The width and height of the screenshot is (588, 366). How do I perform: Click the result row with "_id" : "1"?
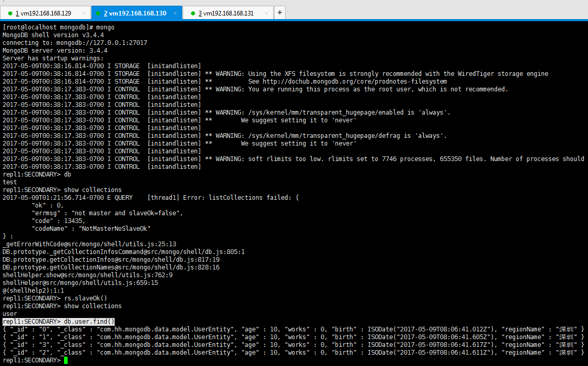(293, 337)
